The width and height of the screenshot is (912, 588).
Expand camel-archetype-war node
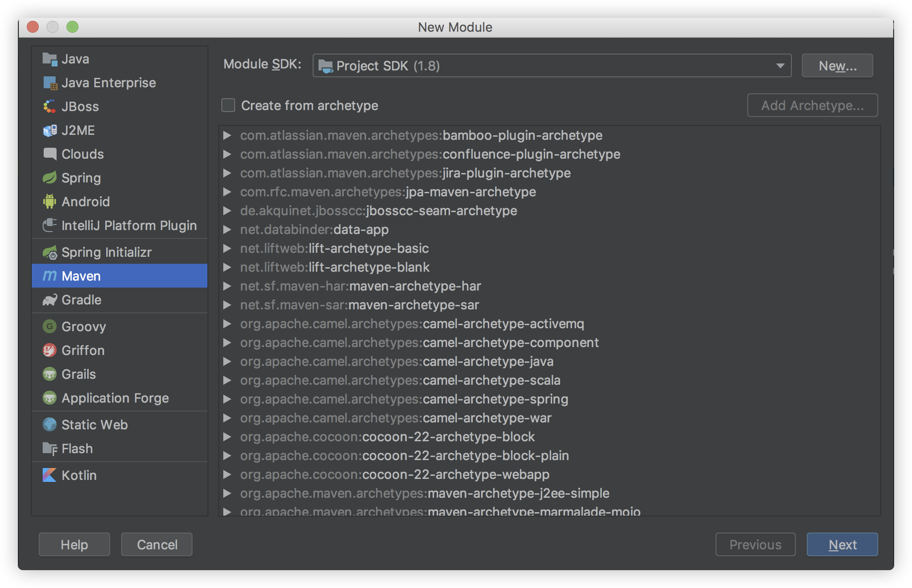coord(227,418)
